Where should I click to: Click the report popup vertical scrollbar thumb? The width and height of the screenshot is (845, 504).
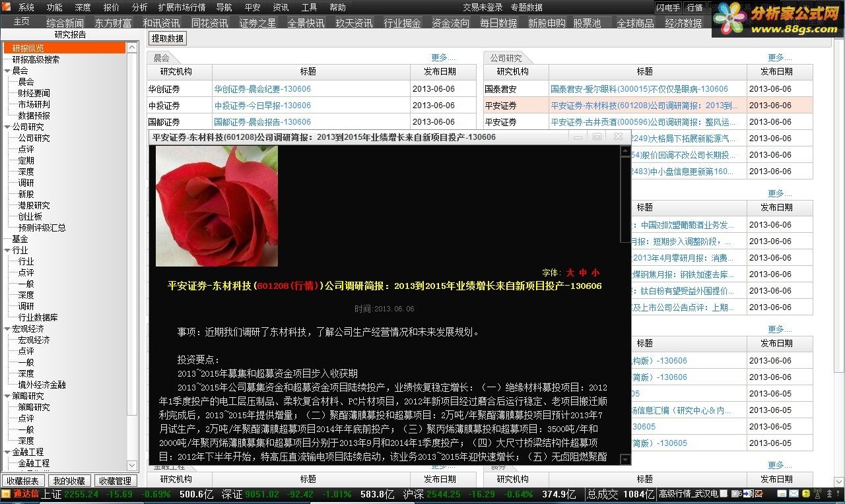pos(625,199)
